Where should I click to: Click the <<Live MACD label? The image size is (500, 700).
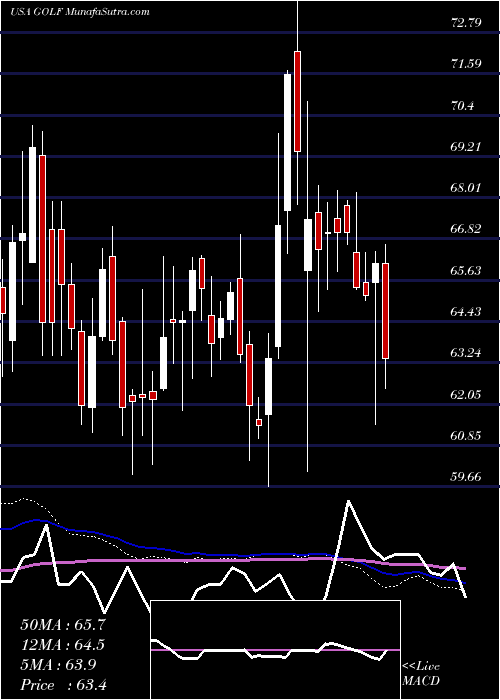[x=421, y=674]
